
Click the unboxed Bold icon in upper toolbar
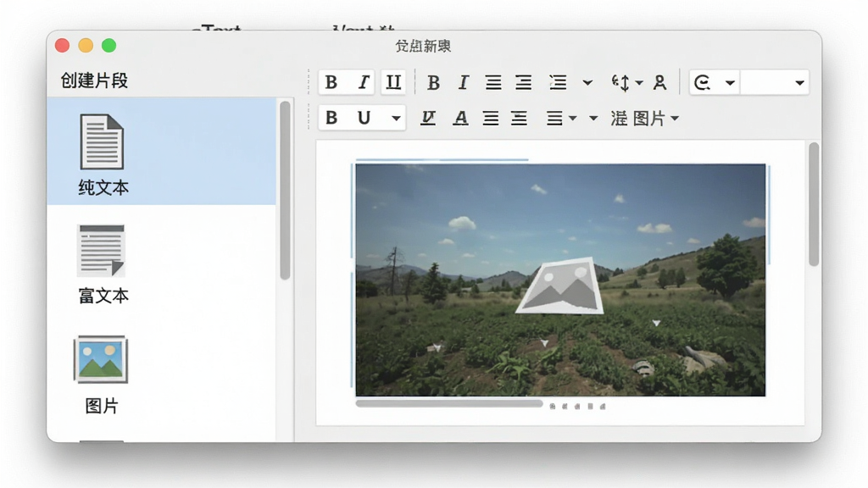point(433,83)
